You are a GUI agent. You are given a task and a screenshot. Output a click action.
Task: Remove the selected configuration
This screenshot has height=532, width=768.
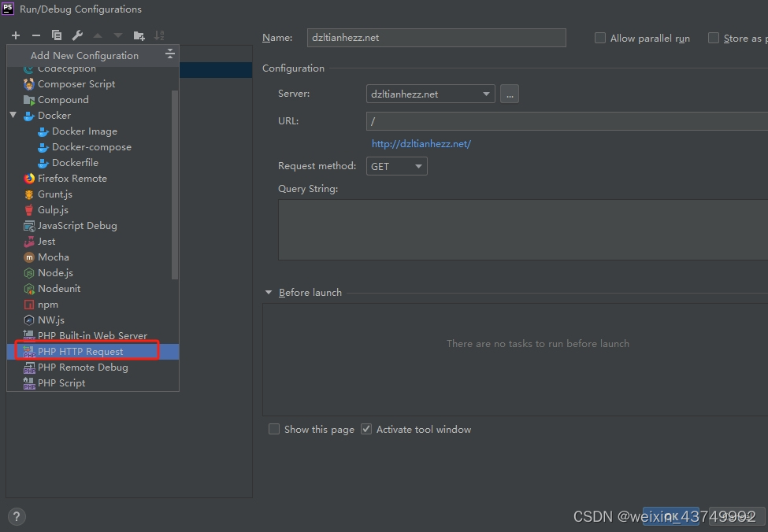click(35, 35)
